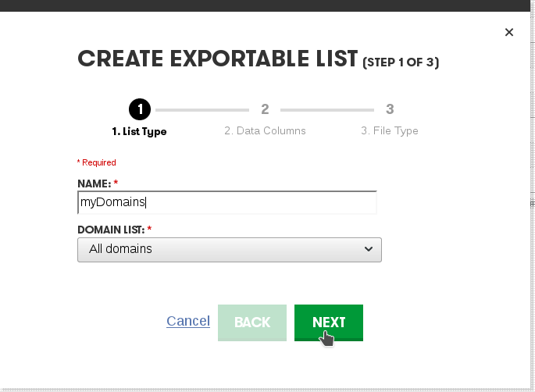Click the Create Exportable List heading
The width and height of the screenshot is (535, 392).
pos(218,59)
